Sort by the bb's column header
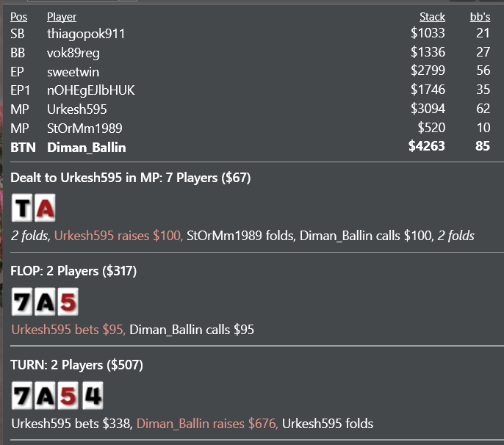 click(480, 17)
